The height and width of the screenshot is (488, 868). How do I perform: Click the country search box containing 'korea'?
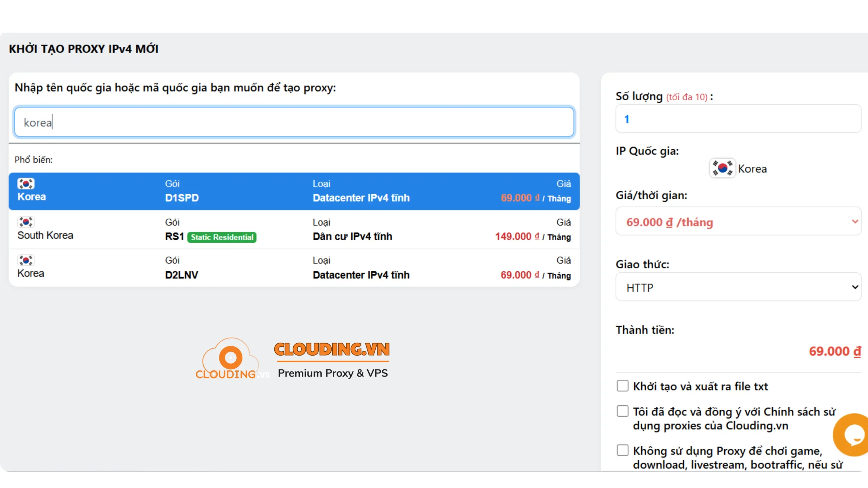point(294,122)
